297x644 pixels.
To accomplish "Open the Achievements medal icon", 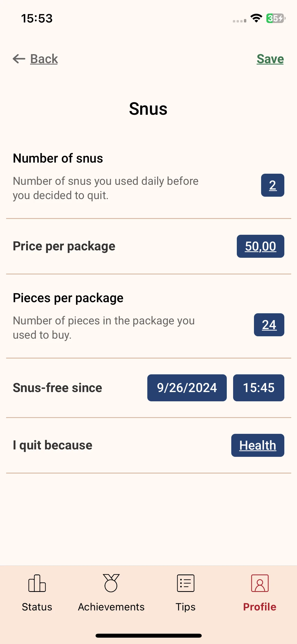I will tap(111, 583).
